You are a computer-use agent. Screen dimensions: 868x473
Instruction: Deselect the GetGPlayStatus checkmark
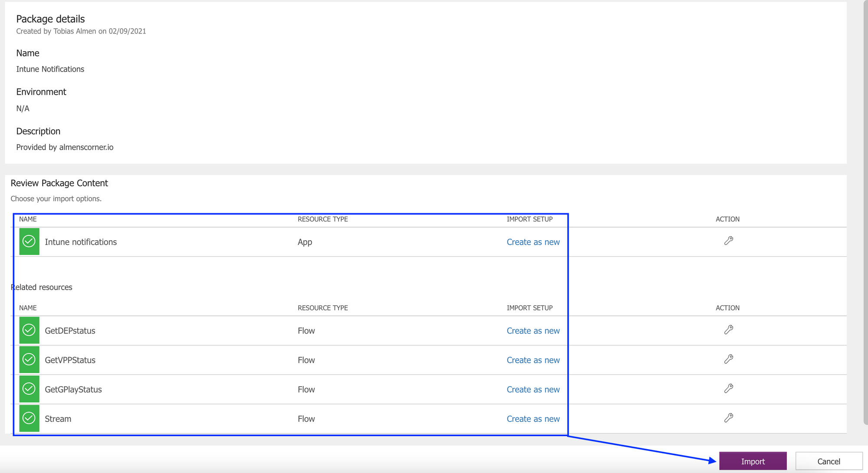point(29,389)
